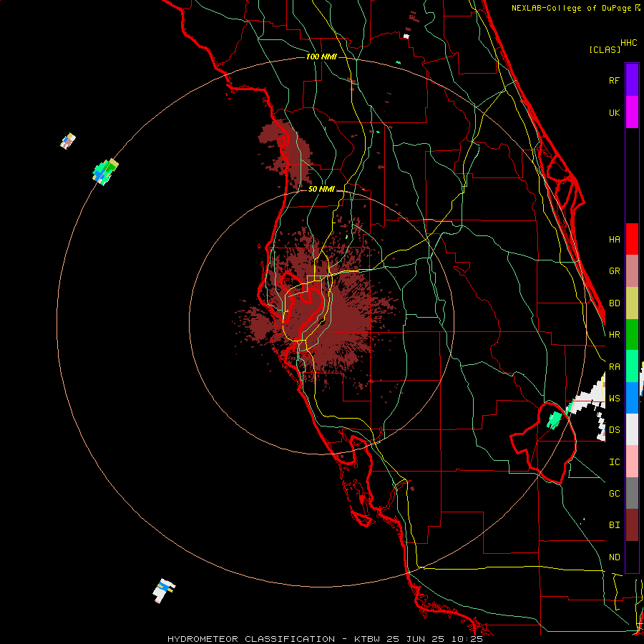Screen dimensions: 644x644
Task: Click the HR legend label
Action: [615, 335]
